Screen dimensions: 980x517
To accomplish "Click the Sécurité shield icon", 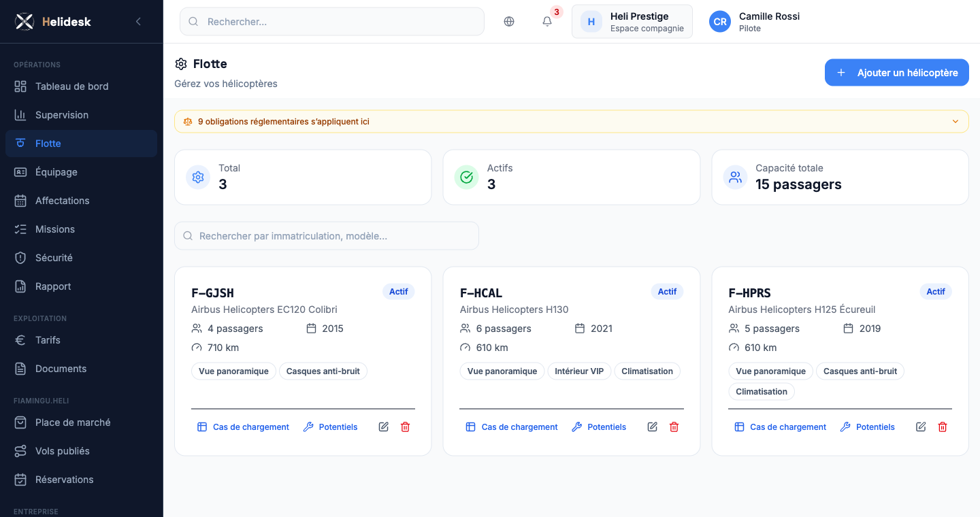I will 20,258.
